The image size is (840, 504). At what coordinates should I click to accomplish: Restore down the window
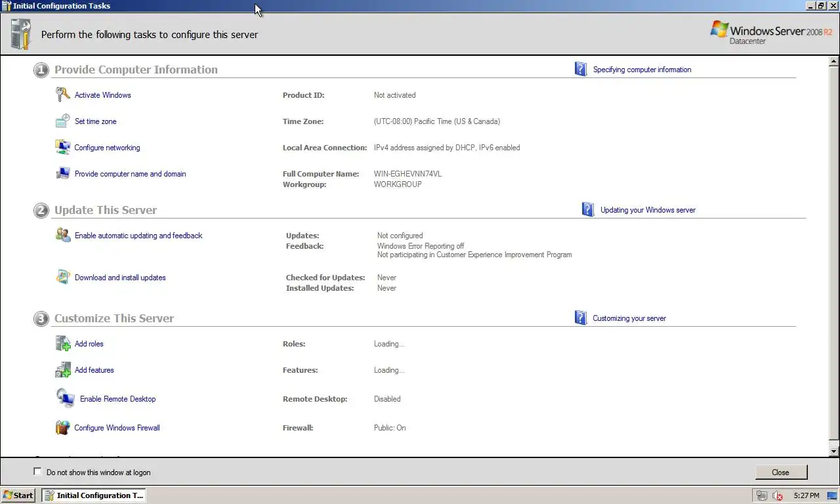(x=820, y=6)
